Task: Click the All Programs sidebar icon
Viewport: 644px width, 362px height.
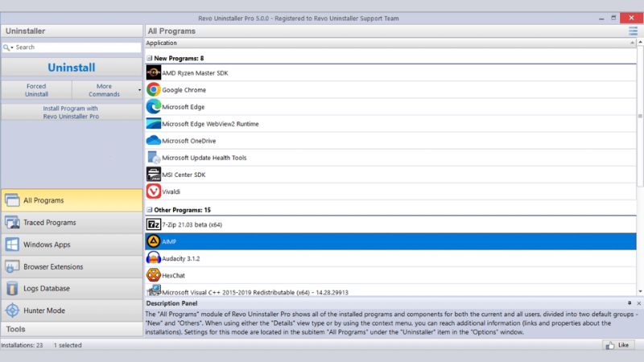Action: coord(12,200)
